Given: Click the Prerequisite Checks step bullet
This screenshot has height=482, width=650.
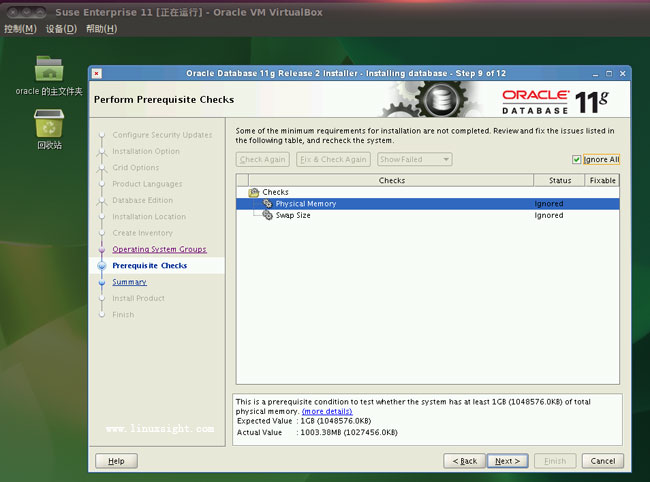Looking at the screenshot, I should coord(102,266).
